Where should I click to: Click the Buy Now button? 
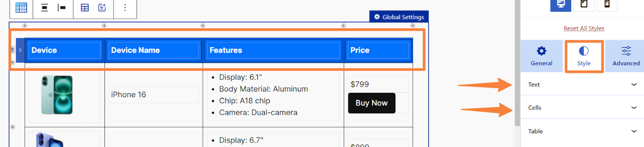click(x=372, y=103)
